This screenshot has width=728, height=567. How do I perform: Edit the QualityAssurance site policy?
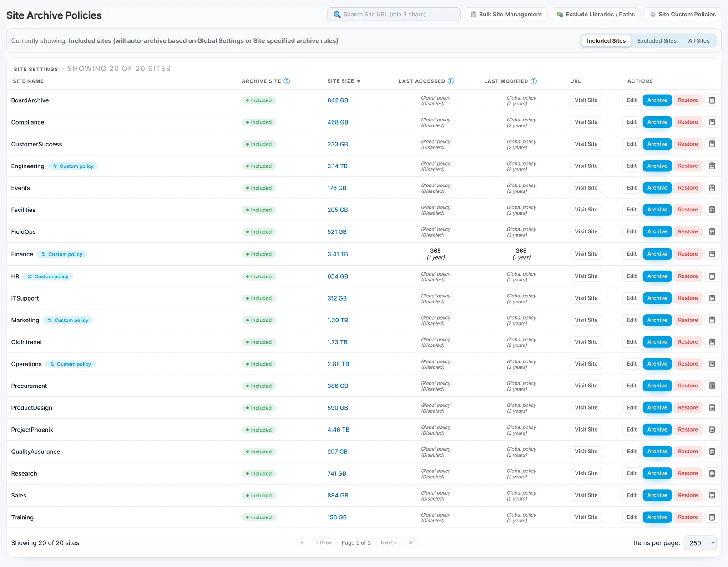coord(632,452)
